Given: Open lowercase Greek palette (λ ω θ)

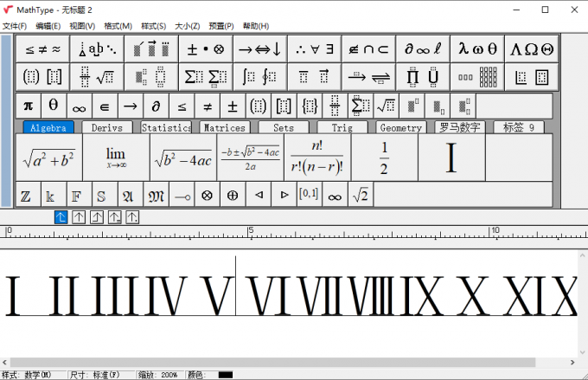Looking at the screenshot, I should [x=477, y=48].
